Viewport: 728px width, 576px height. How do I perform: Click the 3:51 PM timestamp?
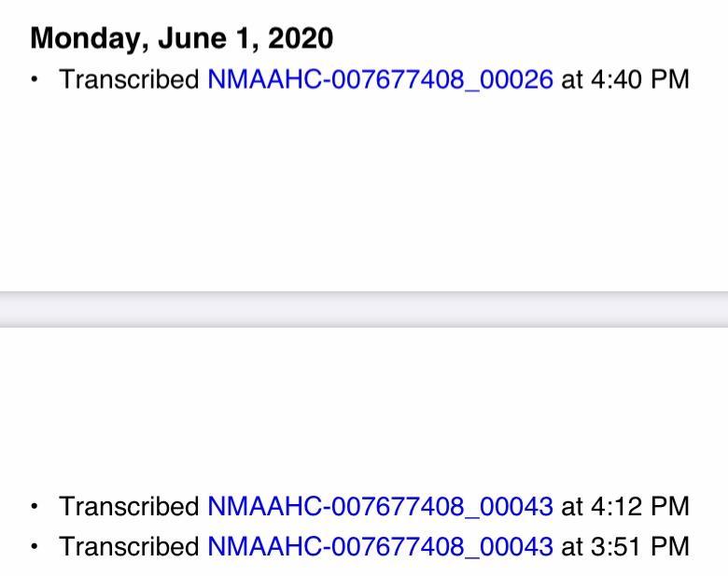click(x=640, y=545)
